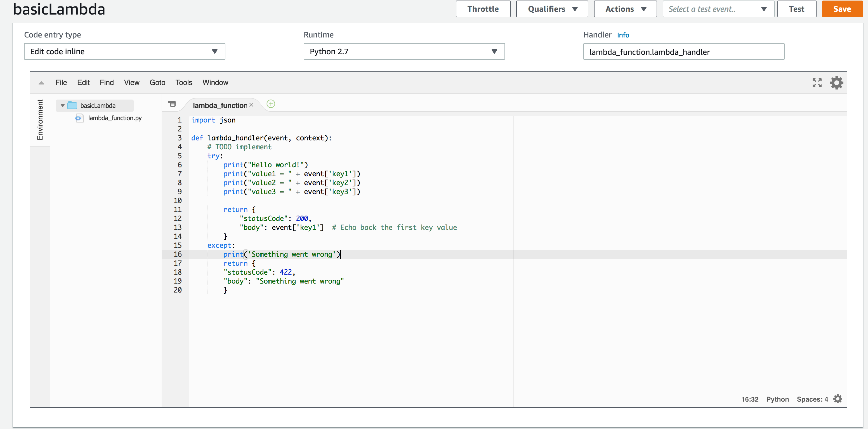
Task: Collapse the menu bar arrow icon
Action: (x=41, y=83)
